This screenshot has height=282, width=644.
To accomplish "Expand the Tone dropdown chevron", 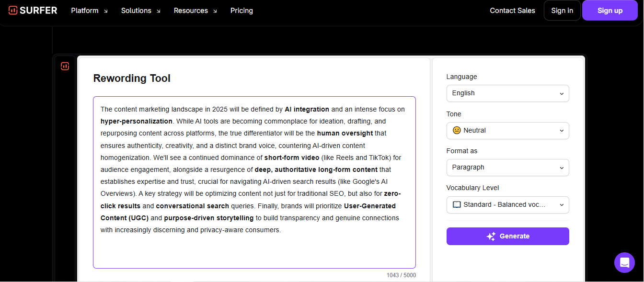I will point(562,131).
